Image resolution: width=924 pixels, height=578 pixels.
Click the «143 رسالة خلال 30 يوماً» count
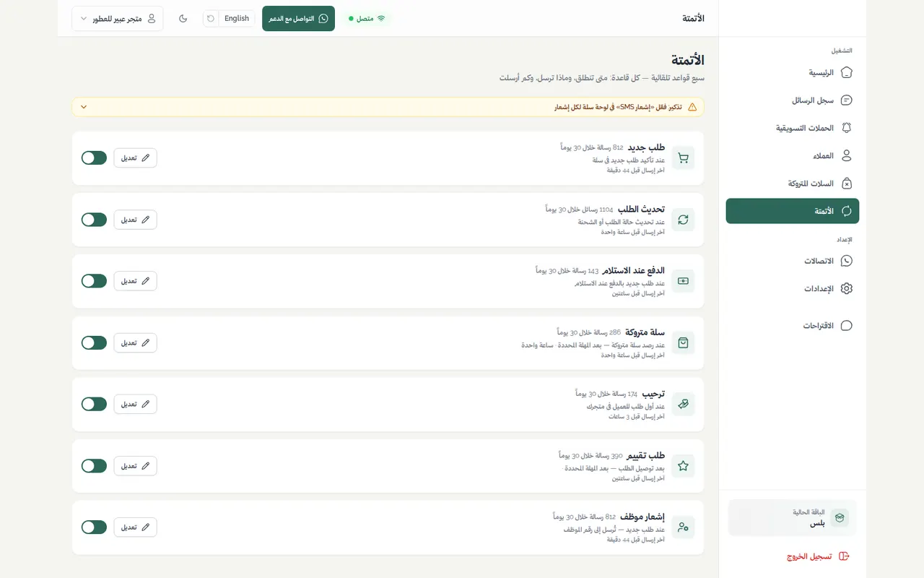pyautogui.click(x=567, y=271)
